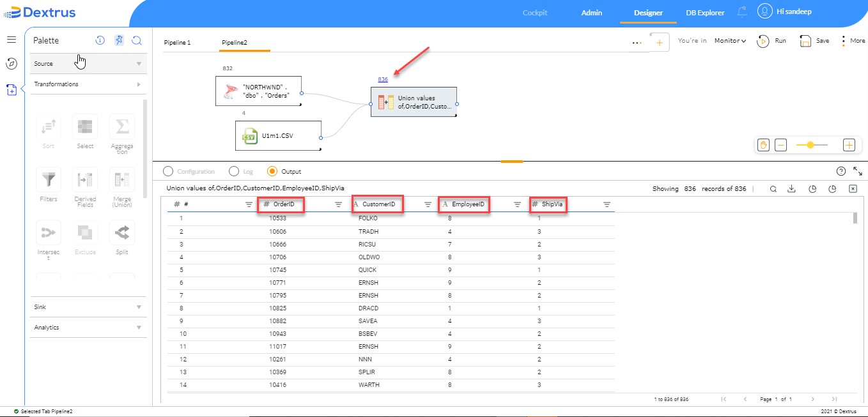Click the Palette info icon

tap(100, 40)
